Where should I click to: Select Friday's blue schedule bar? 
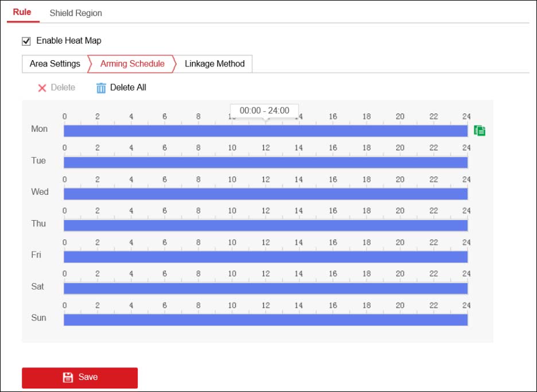[x=266, y=257]
